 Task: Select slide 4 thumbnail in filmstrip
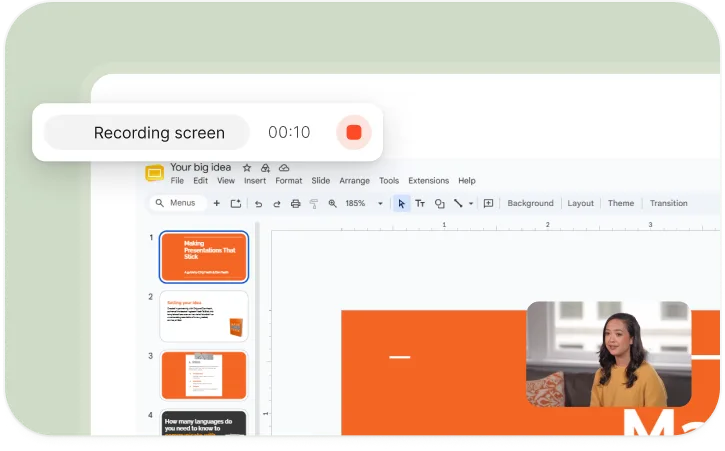coord(203,422)
